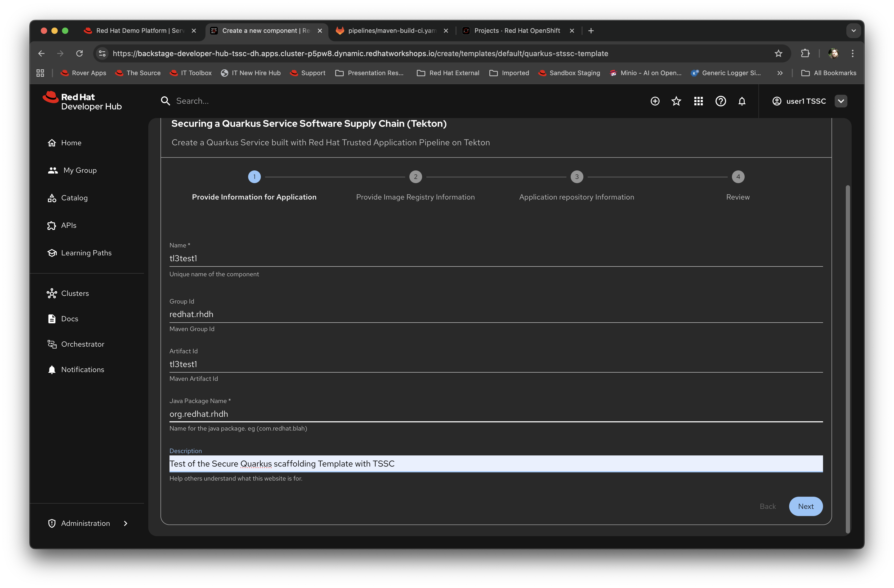Expand the user1 TSSC profile dropdown
The height and width of the screenshot is (588, 894).
(841, 101)
